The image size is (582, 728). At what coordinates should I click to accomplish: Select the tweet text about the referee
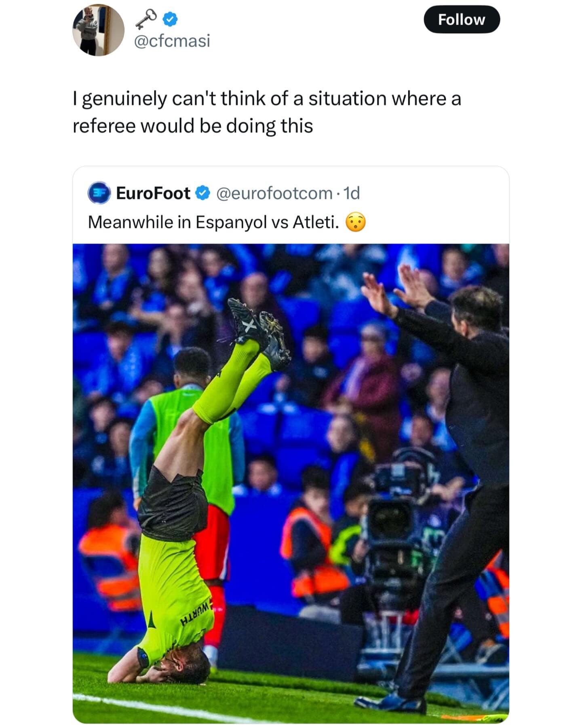point(267,112)
